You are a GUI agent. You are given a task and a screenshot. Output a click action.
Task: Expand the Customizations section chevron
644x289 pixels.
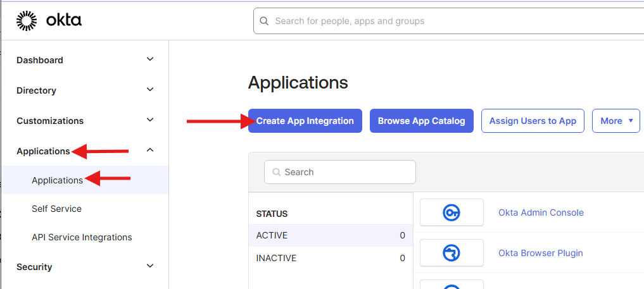(x=150, y=120)
